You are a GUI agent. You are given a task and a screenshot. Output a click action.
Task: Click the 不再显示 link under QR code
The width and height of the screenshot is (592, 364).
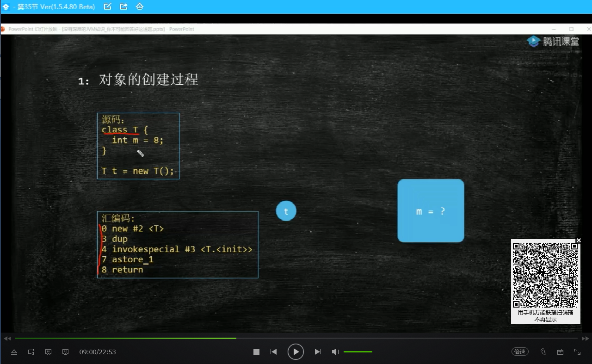pyautogui.click(x=545, y=319)
